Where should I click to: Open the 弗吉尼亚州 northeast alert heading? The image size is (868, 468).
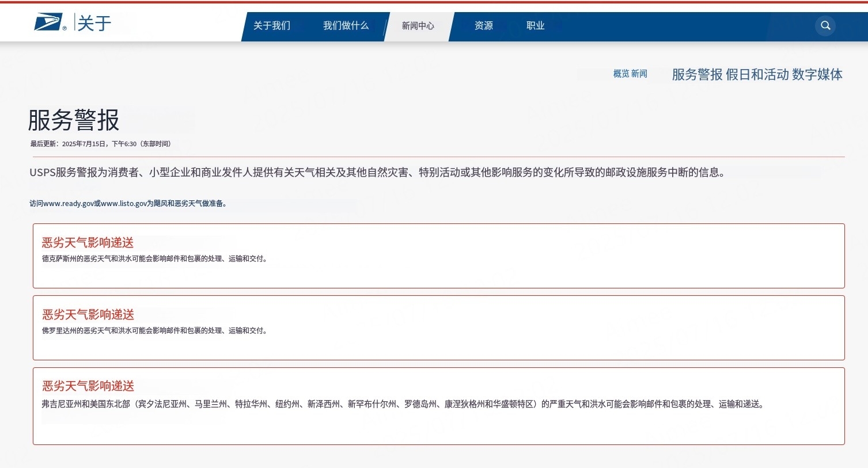tap(88, 386)
